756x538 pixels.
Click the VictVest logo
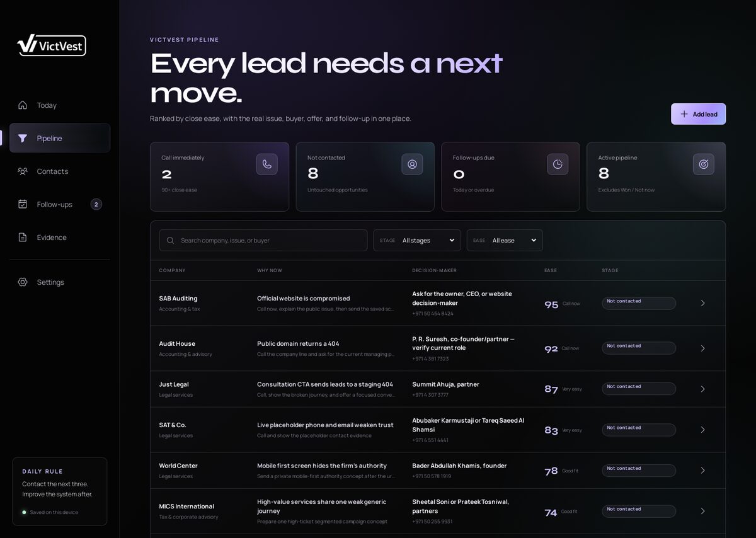52,45
